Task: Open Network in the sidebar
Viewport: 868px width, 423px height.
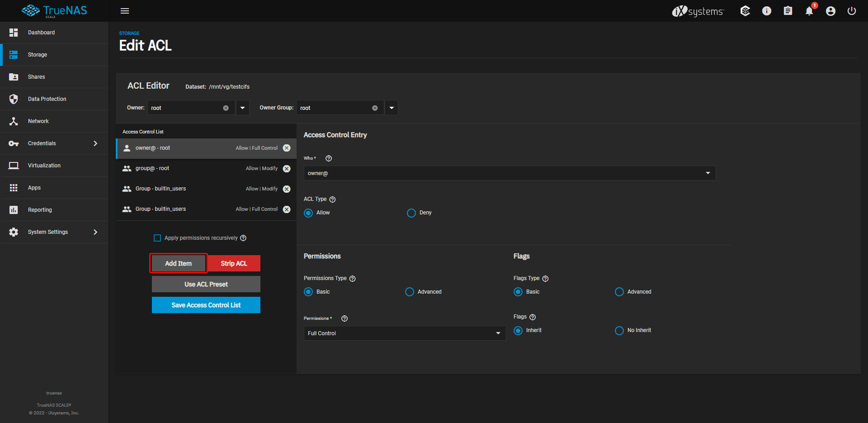Action: point(54,121)
